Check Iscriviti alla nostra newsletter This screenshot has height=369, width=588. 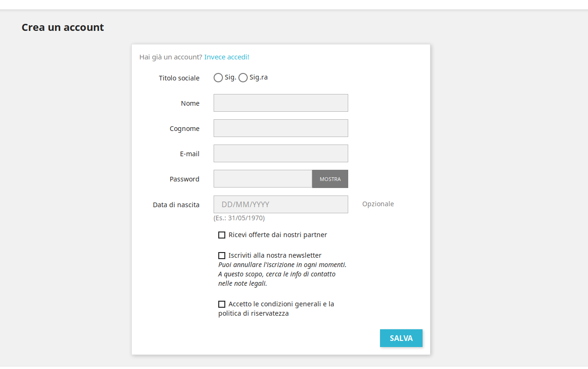click(222, 255)
